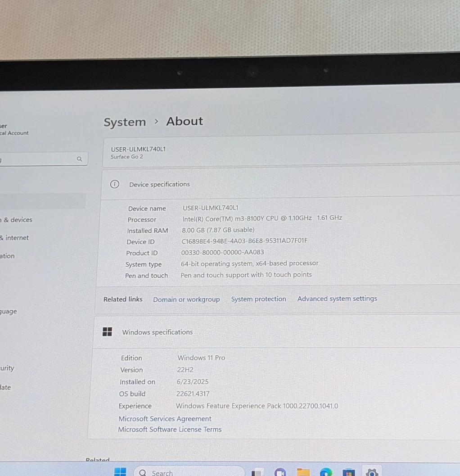Select '& internet' item in Settings sidebar

click(14, 238)
